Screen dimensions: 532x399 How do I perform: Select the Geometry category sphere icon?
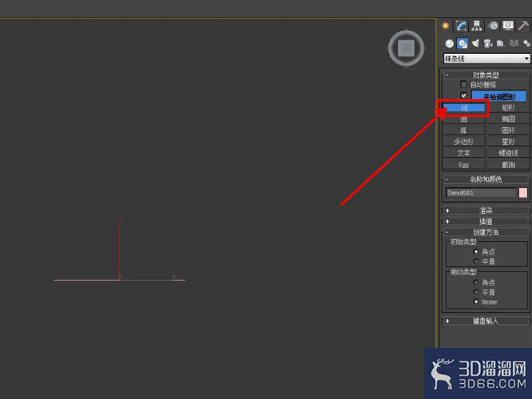(450, 44)
